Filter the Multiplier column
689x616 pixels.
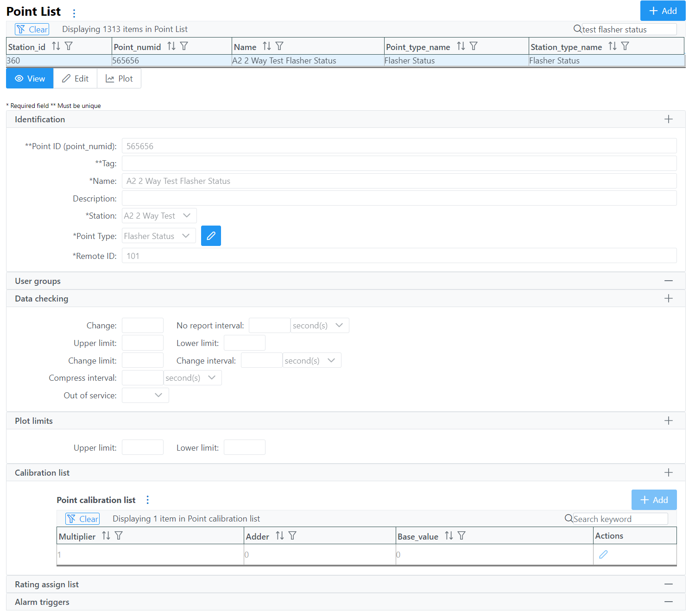pyautogui.click(x=119, y=536)
